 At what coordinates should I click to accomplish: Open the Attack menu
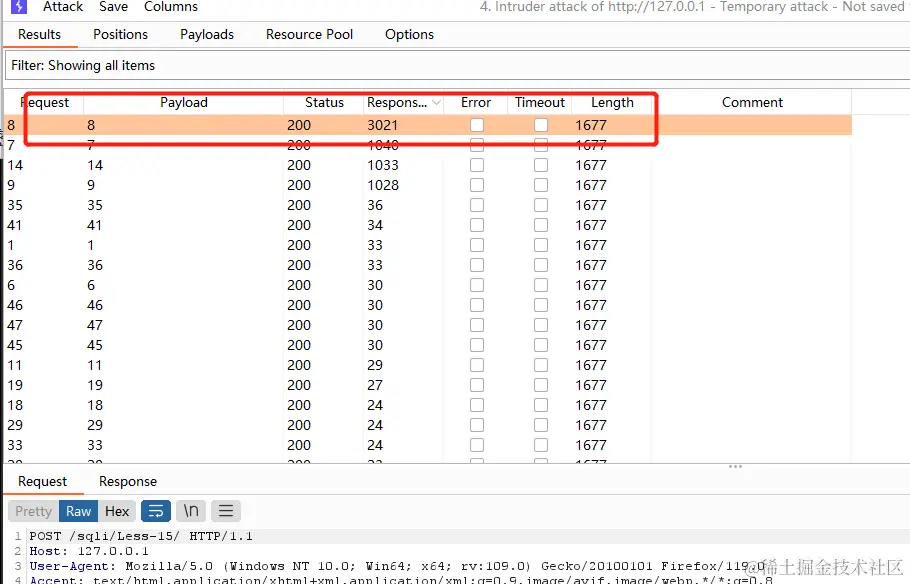(63, 7)
